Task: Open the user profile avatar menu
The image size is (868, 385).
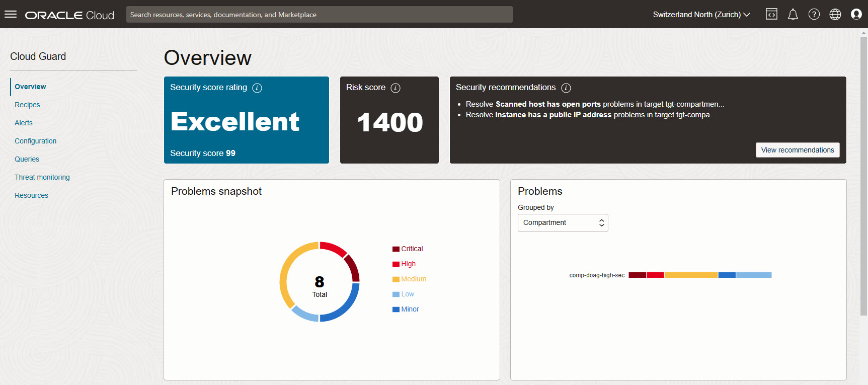Action: coord(856,14)
